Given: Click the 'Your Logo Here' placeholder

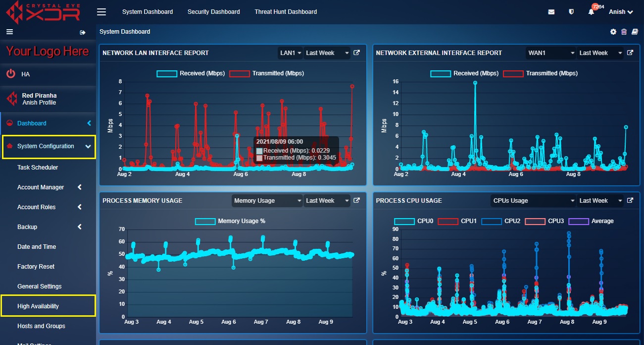Looking at the screenshot, I should click(x=48, y=51).
